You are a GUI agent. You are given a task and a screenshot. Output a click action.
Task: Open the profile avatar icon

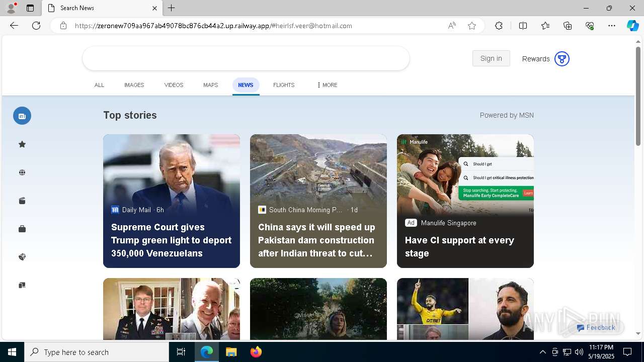click(11, 8)
